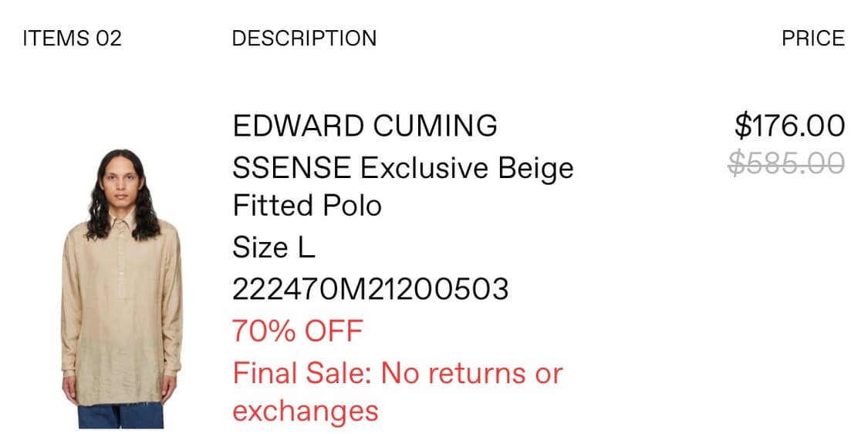Image resolution: width=868 pixels, height=434 pixels.
Task: Click the word 'Exclusive' in product title
Action: [x=427, y=167]
